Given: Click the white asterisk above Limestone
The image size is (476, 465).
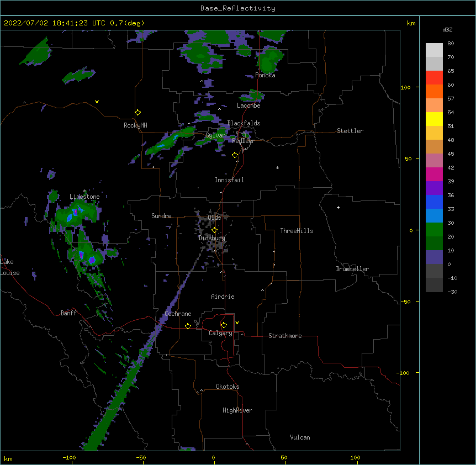Looking at the screenshot, I should point(84,191).
